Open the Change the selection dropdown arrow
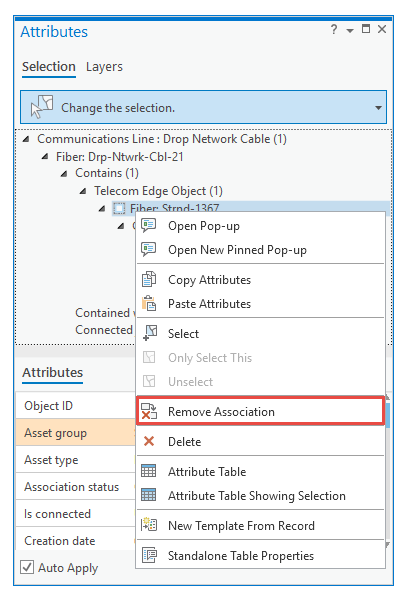 pyautogui.click(x=378, y=108)
